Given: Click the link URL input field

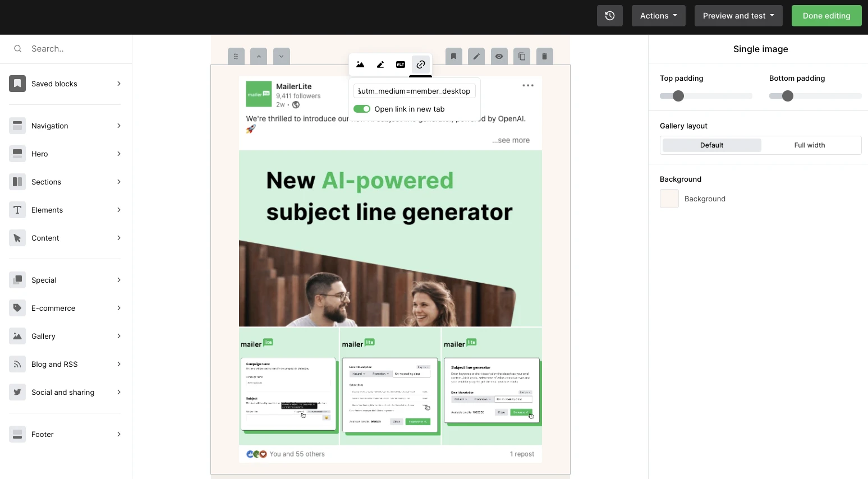Looking at the screenshot, I should [x=415, y=91].
